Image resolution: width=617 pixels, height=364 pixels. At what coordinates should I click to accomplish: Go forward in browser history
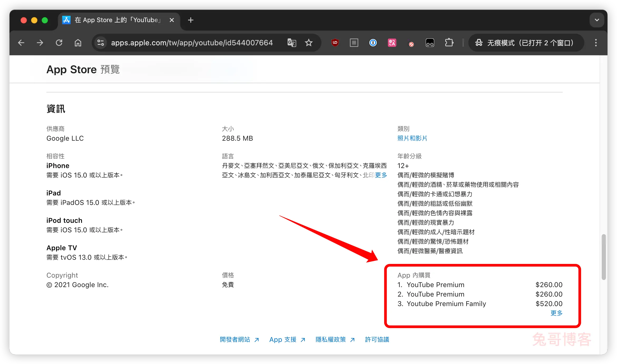[40, 43]
